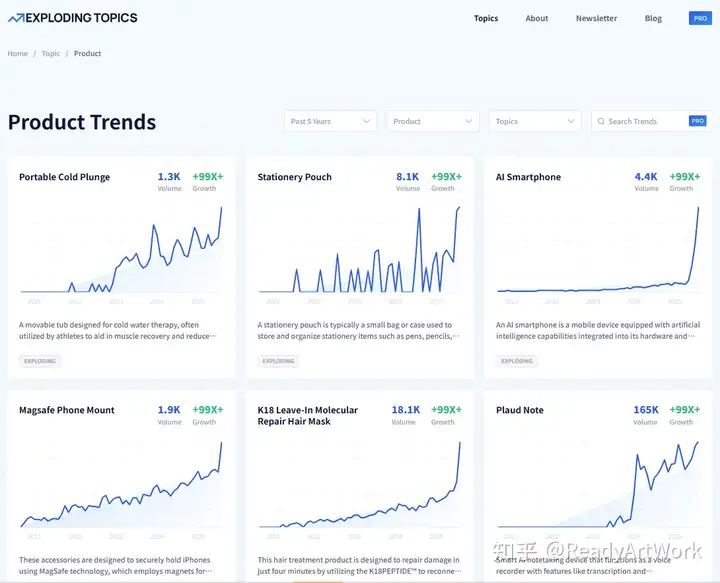Image resolution: width=720 pixels, height=583 pixels.
Task: Click the AI Smartphone description text
Action: [598, 331]
